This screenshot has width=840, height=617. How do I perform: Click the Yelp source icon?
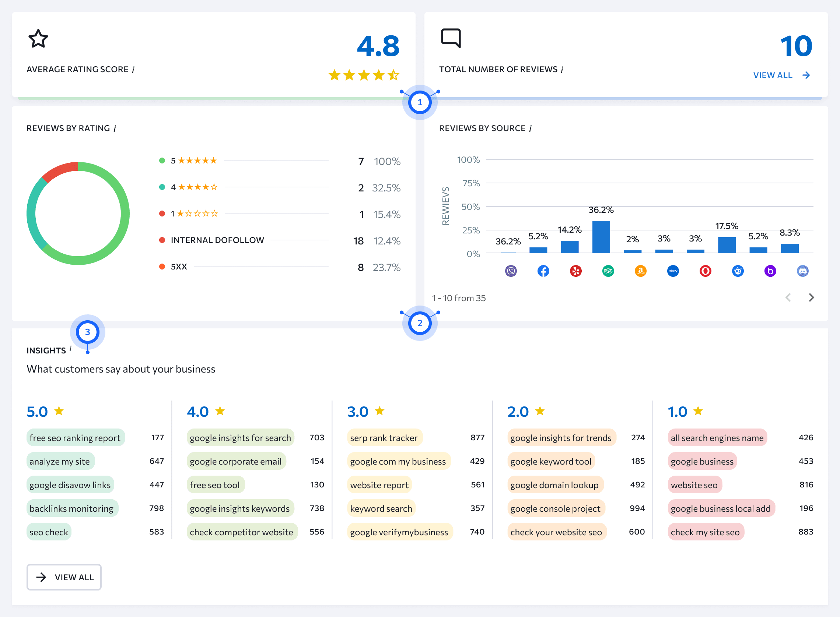[575, 271]
